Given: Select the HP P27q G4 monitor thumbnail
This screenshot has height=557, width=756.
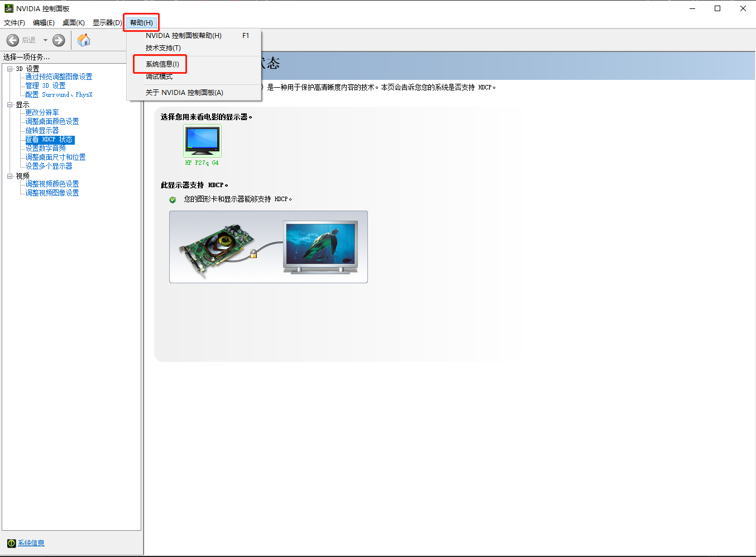Looking at the screenshot, I should 202,141.
